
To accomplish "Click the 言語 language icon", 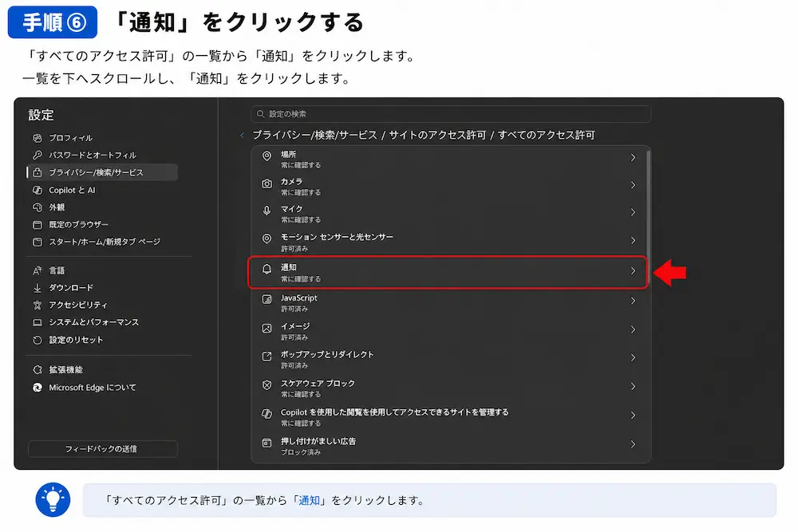I will (x=38, y=270).
